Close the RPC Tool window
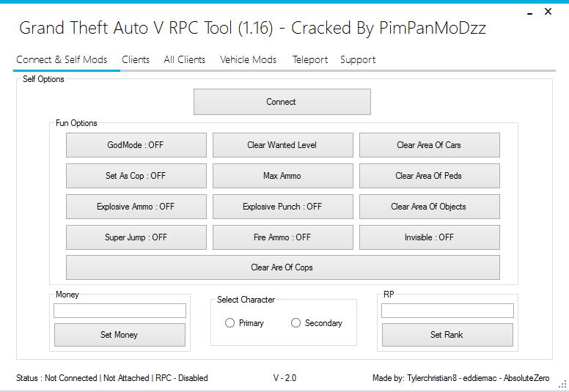569x392 pixels. point(548,12)
